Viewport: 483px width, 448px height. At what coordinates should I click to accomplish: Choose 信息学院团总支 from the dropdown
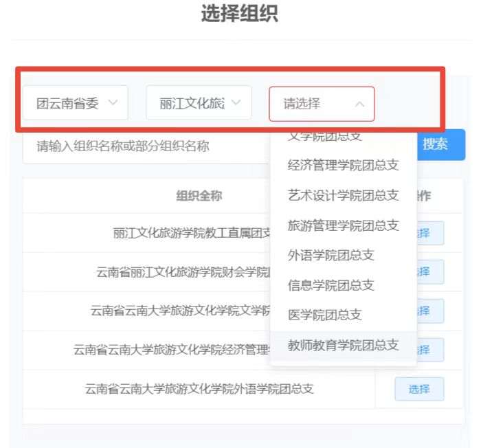[331, 285]
